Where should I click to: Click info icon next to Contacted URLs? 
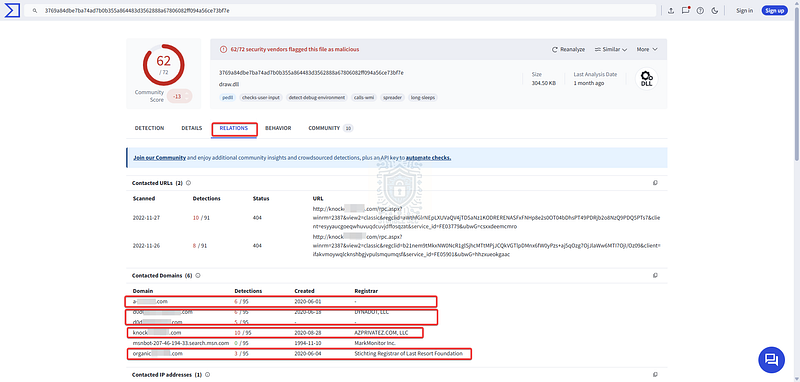click(188, 183)
